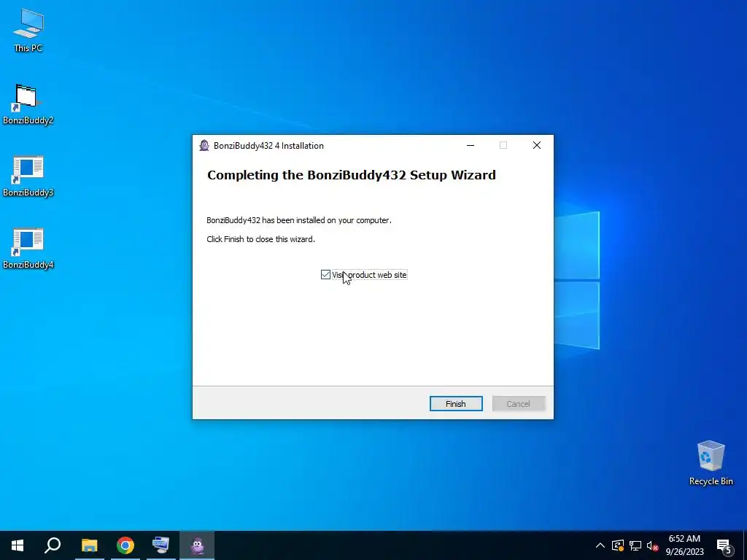This screenshot has width=747, height=560.
Task: Click text 'BonziBuddy432 has been installed on your computer.'
Action: 299,220
